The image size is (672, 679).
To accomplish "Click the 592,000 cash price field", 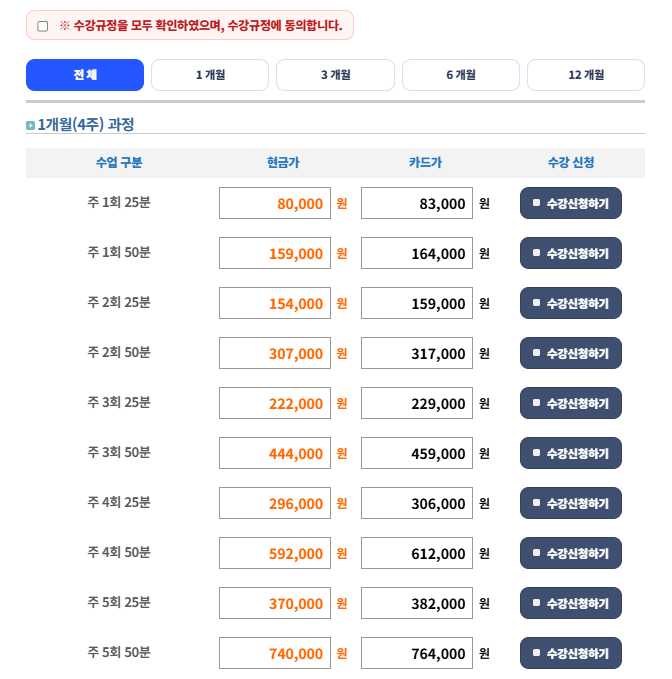I will (275, 553).
